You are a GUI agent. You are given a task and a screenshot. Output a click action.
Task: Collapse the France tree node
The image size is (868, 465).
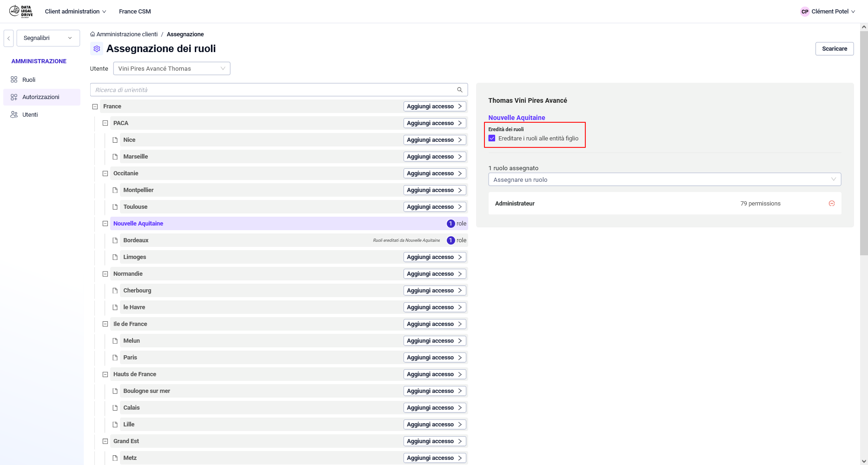click(x=95, y=106)
